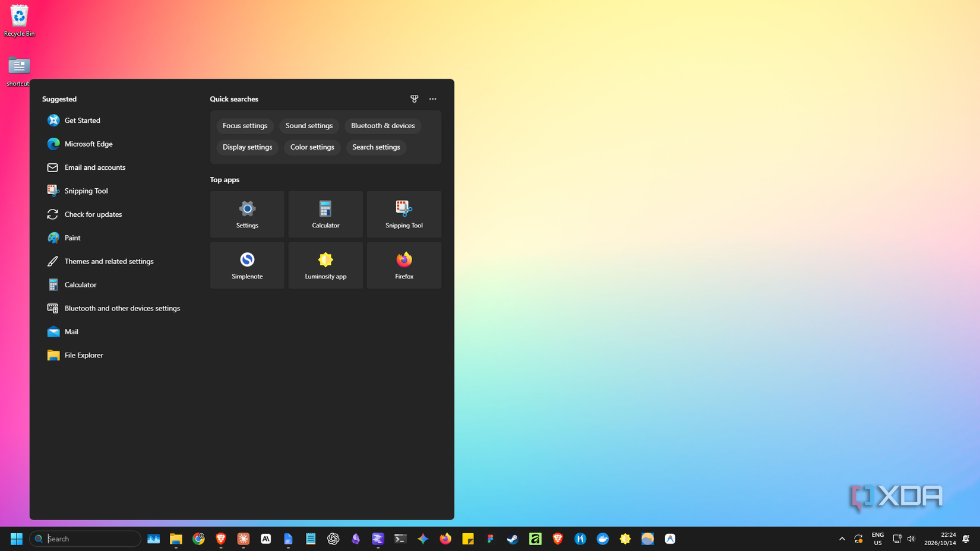980x551 pixels.
Task: Open the Recycle Bin desktop icon
Action: click(19, 21)
